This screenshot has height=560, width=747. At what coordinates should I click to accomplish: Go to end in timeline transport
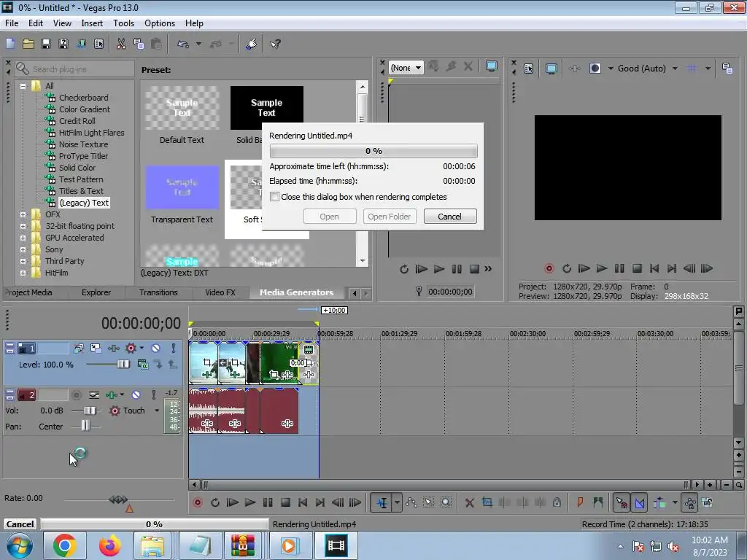[x=320, y=502]
